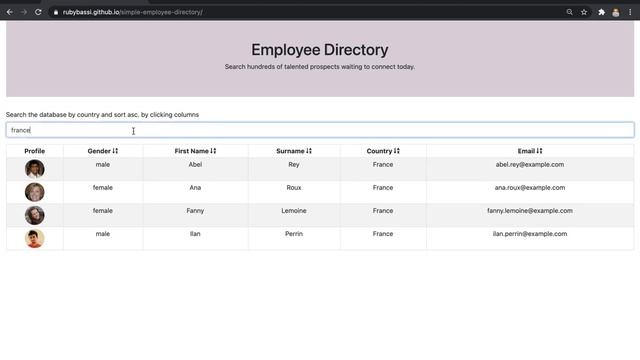The width and height of the screenshot is (640, 360).
Task: Click the first name Ana
Action: [195, 188]
